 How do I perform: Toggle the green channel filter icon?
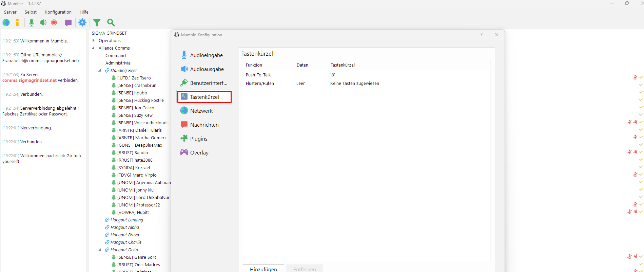tap(97, 22)
